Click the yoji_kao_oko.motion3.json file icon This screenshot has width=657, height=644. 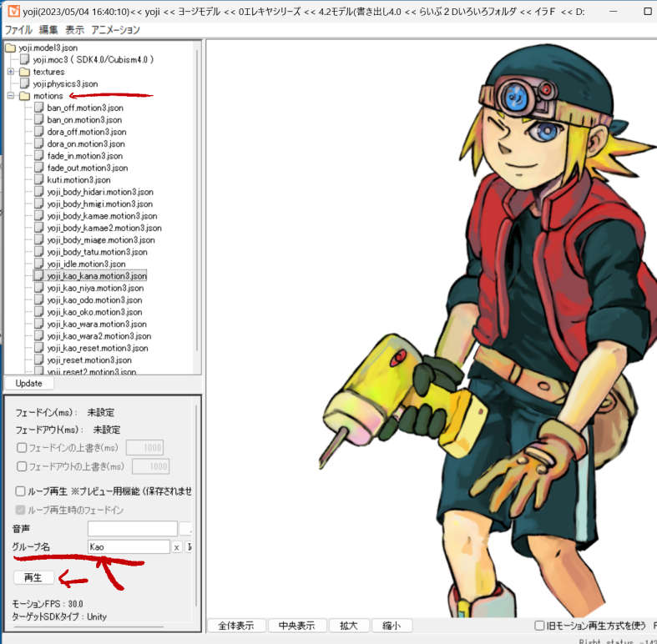[x=38, y=312]
